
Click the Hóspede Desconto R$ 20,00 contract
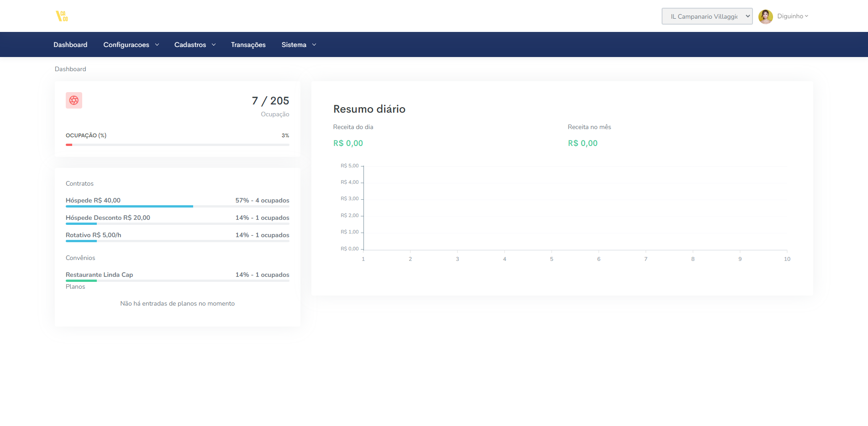(x=108, y=218)
